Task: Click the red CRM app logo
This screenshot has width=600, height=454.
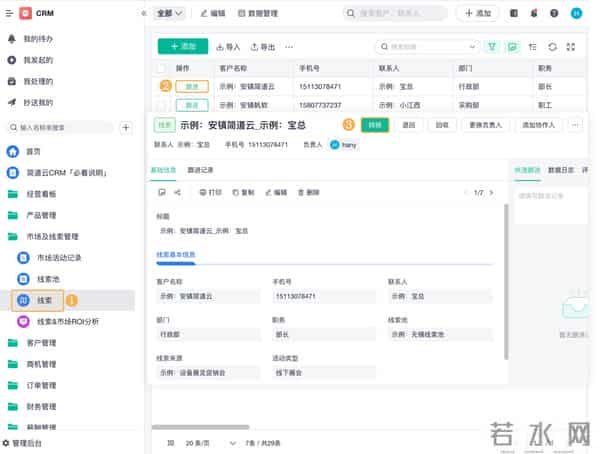Action: pyautogui.click(x=25, y=13)
